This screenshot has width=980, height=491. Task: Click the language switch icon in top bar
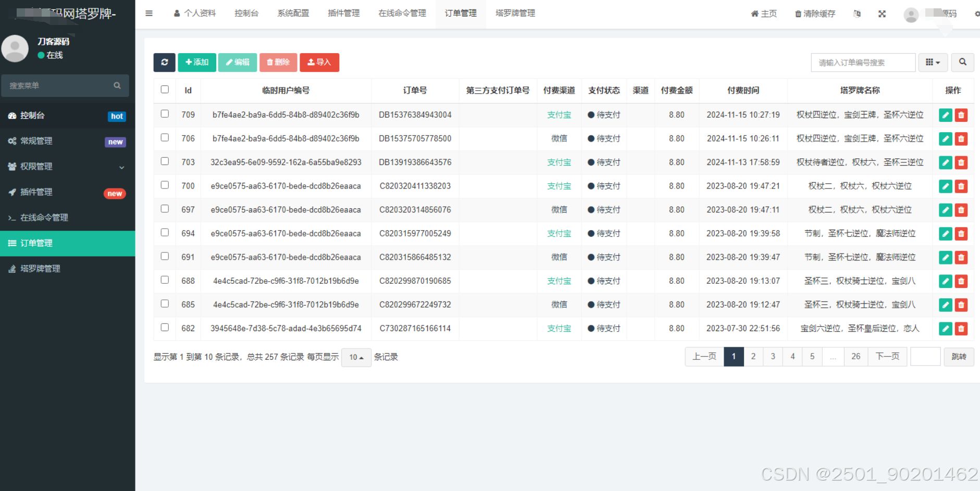pos(857,14)
